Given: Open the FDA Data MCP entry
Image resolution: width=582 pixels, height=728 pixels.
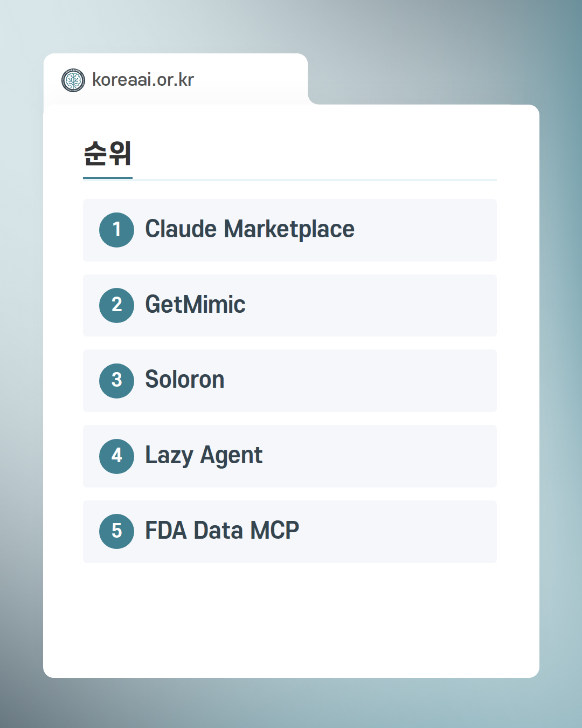Looking at the screenshot, I should tap(221, 531).
